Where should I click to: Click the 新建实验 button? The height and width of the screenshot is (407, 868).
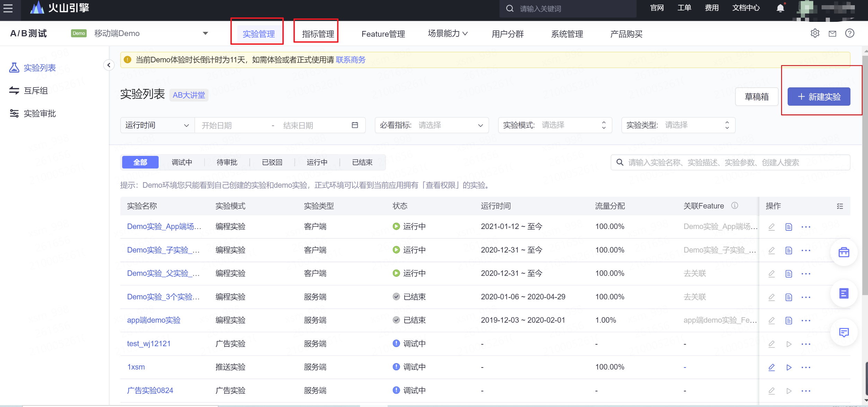(819, 97)
